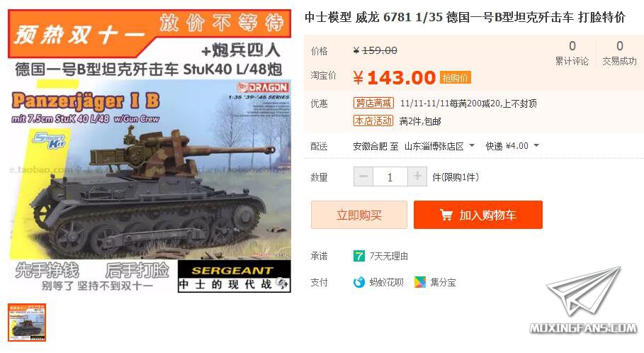The height and width of the screenshot is (353, 644).
Task: Click the 跨店满减 promotion tag
Action: (373, 103)
